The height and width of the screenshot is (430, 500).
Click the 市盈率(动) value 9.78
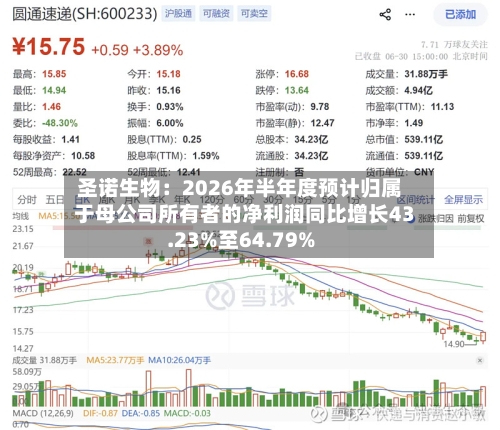point(320,107)
